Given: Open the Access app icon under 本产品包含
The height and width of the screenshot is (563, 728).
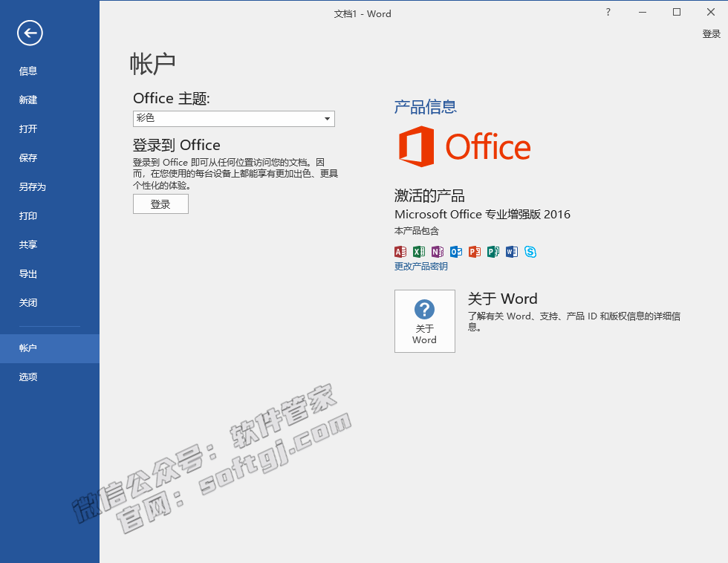Looking at the screenshot, I should (400, 252).
